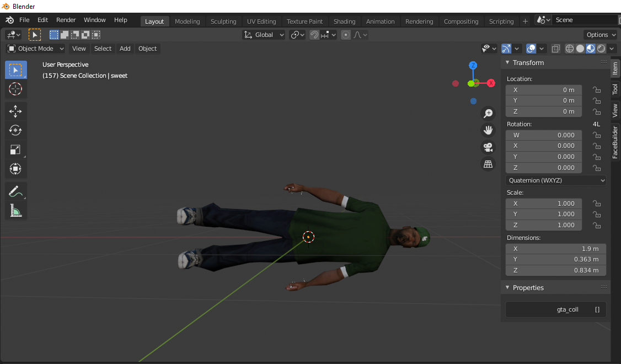Open the FaceBuilder sidebar tab
621x364 pixels.
coord(615,142)
